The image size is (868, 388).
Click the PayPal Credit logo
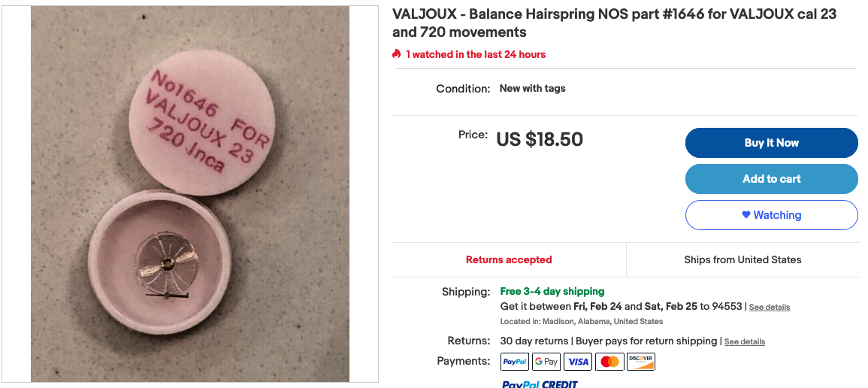[x=540, y=383]
